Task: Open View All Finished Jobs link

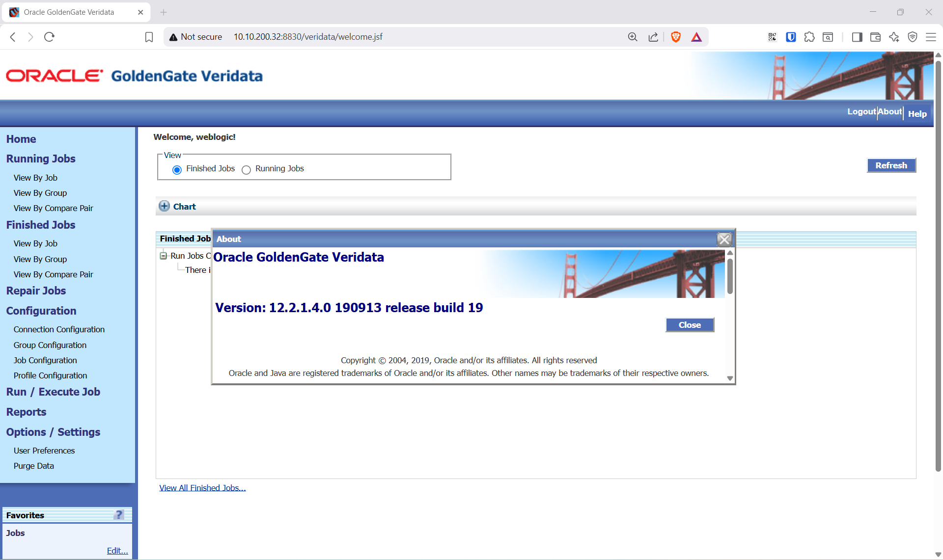Action: [202, 488]
